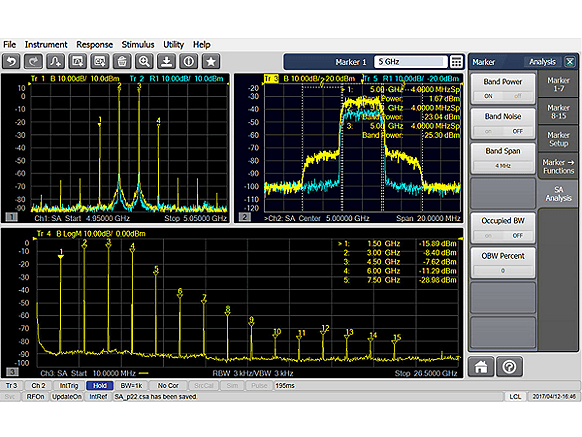This screenshot has width=582, height=437.
Task: Open the Stimulus menu
Action: [138, 45]
